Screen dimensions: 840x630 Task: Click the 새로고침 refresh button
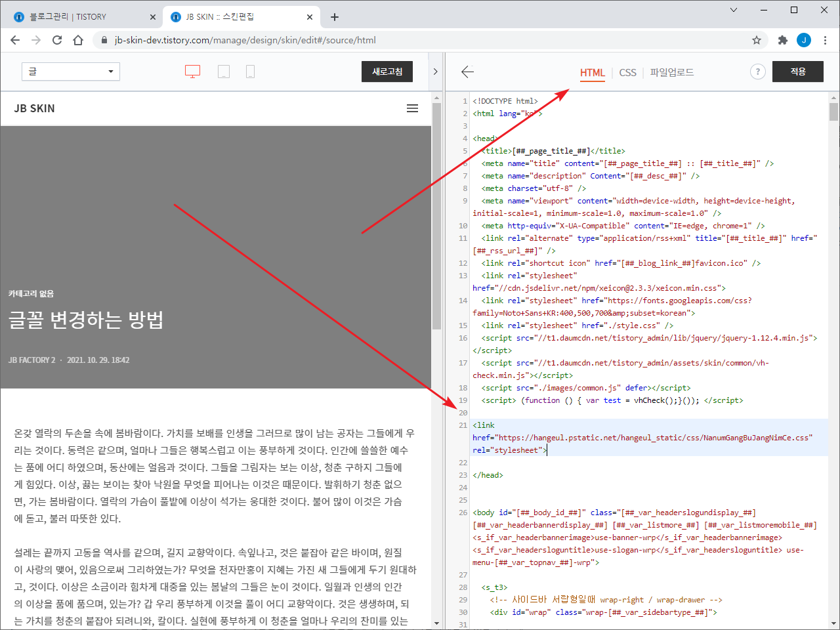pyautogui.click(x=387, y=72)
